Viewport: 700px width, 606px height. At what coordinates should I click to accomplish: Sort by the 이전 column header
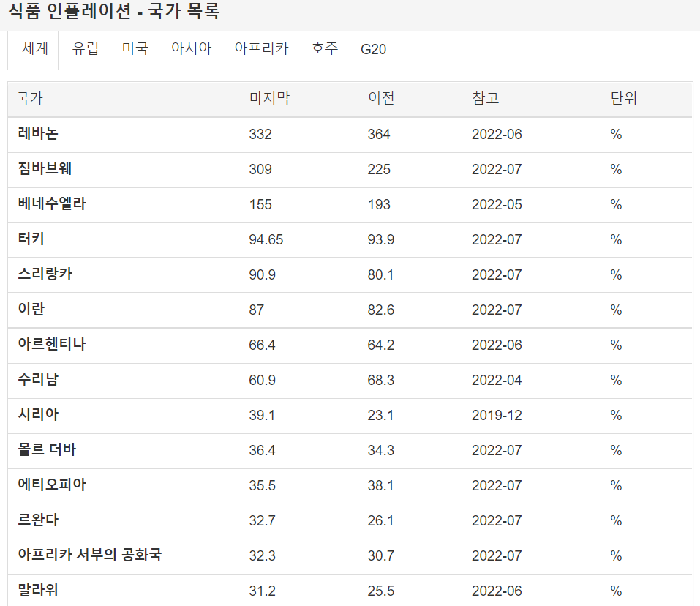[x=381, y=98]
